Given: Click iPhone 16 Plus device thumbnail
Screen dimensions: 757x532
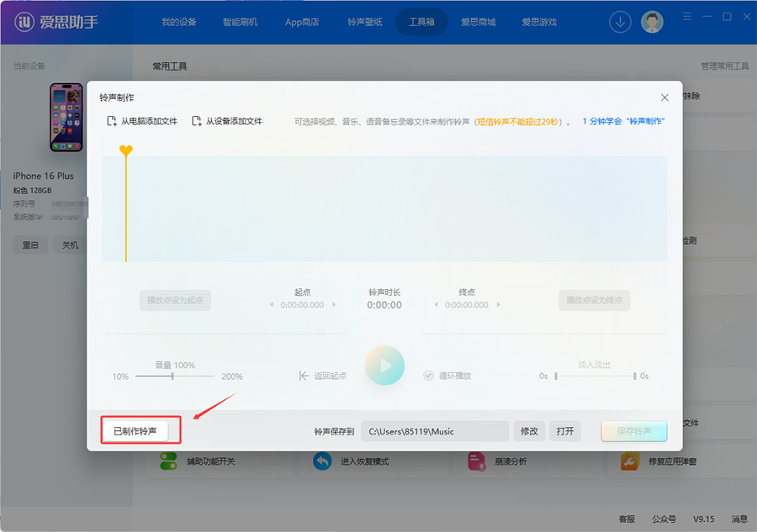Looking at the screenshot, I should pos(66,117).
